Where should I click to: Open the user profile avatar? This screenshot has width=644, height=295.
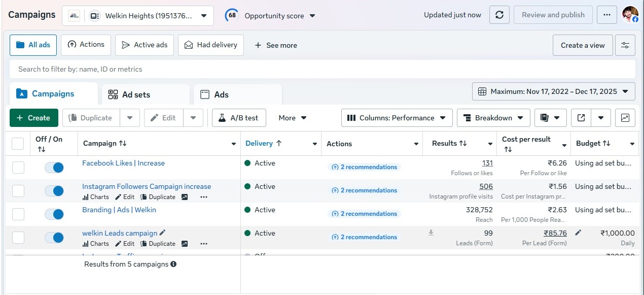click(630, 15)
